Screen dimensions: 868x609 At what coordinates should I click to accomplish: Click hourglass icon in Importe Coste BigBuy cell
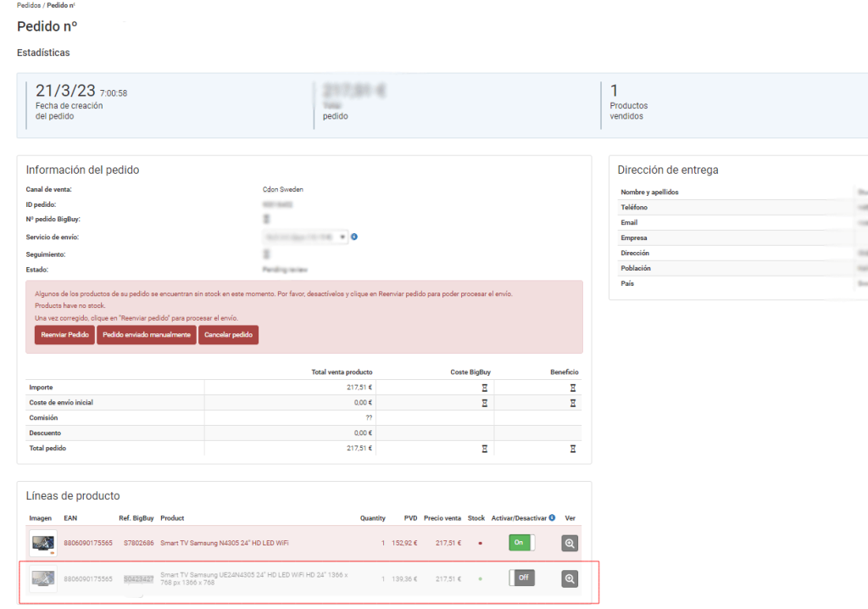pyautogui.click(x=484, y=388)
